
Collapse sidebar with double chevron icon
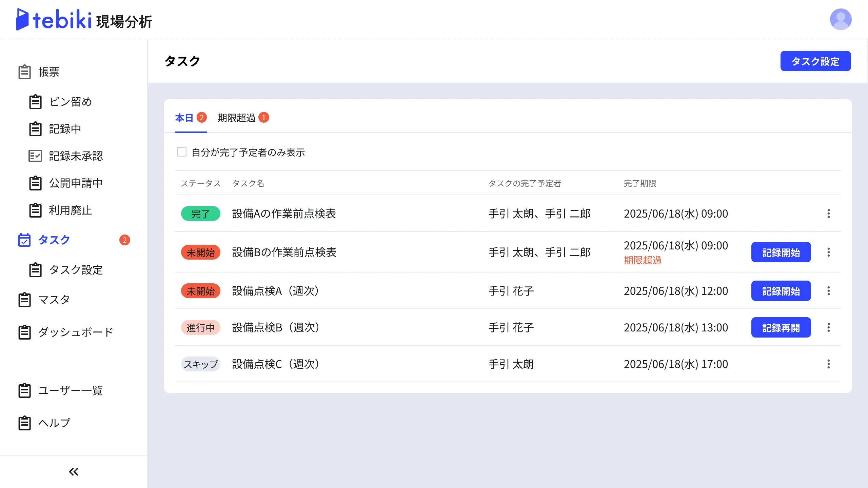pos(74,471)
